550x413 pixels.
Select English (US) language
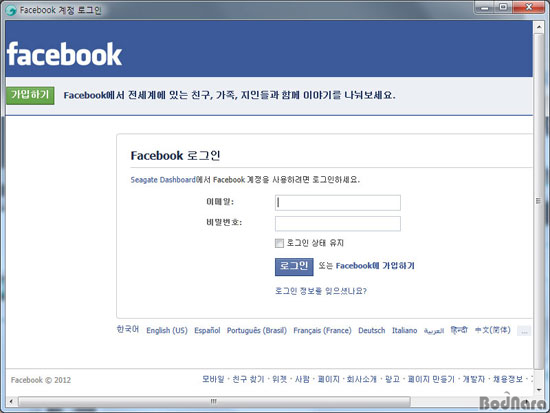click(167, 331)
